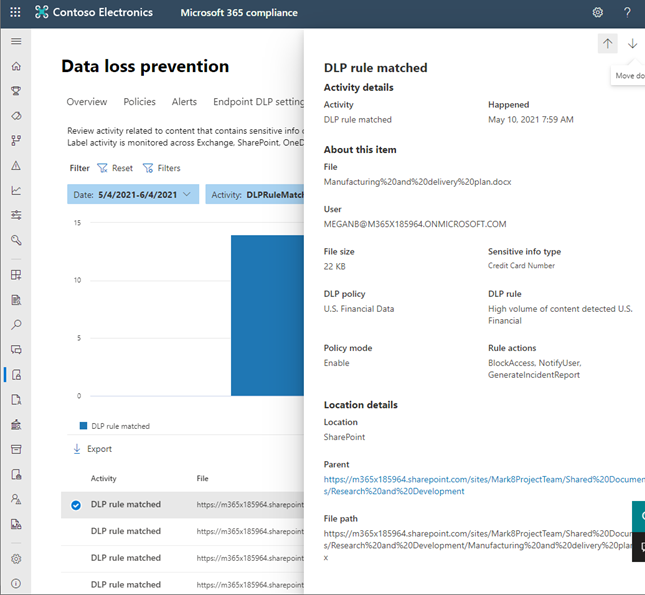Image resolution: width=645 pixels, height=595 pixels.
Task: Open Content search magnifier icon
Action: pos(16,325)
